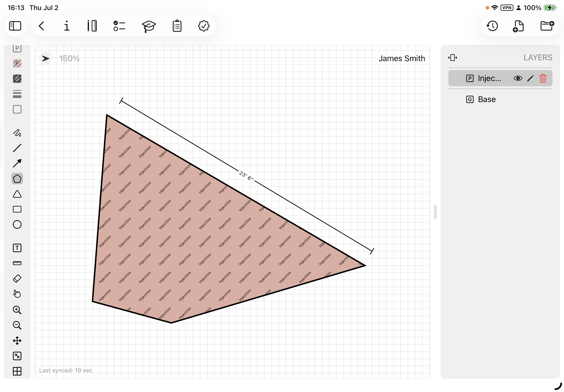Open the ruler scale settings icon

click(92, 26)
